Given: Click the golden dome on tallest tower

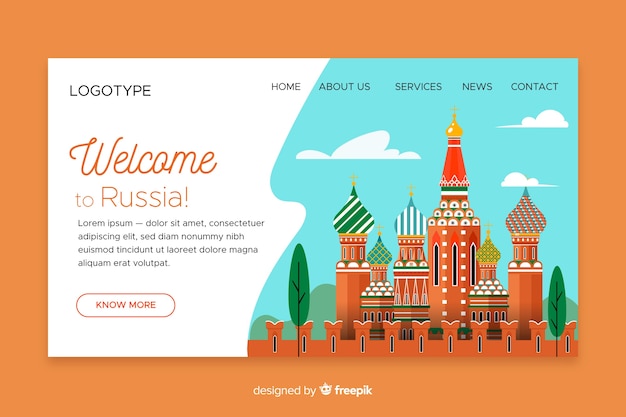Looking at the screenshot, I should point(454,128).
